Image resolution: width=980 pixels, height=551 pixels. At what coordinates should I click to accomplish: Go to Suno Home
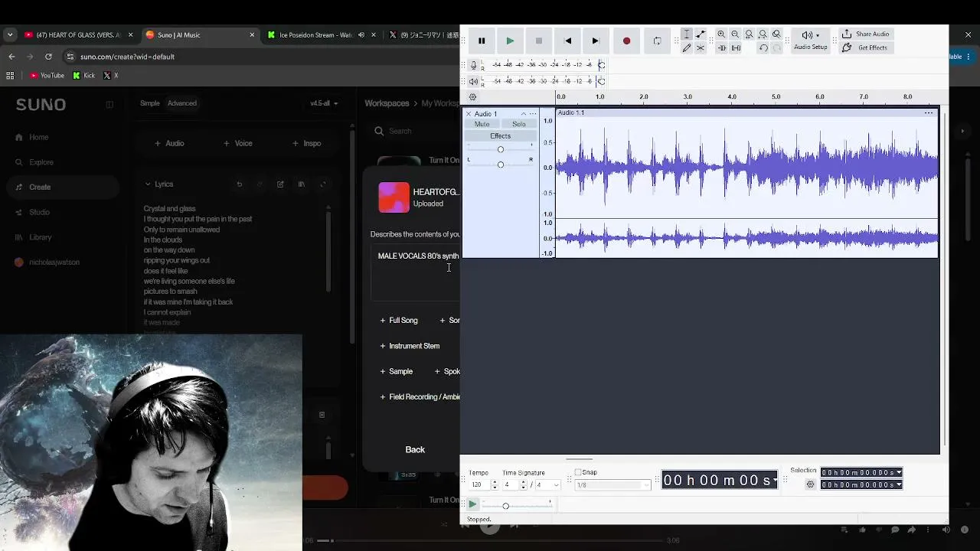tap(31, 137)
